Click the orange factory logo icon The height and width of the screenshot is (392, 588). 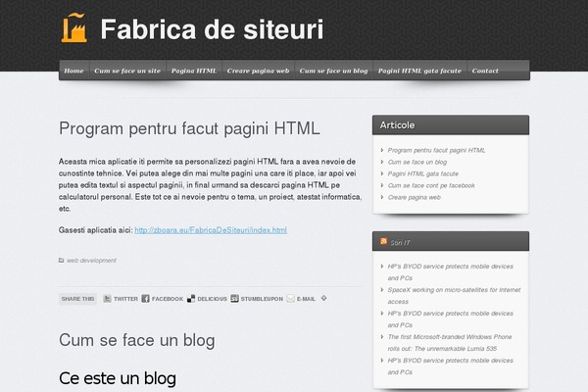[x=74, y=29]
